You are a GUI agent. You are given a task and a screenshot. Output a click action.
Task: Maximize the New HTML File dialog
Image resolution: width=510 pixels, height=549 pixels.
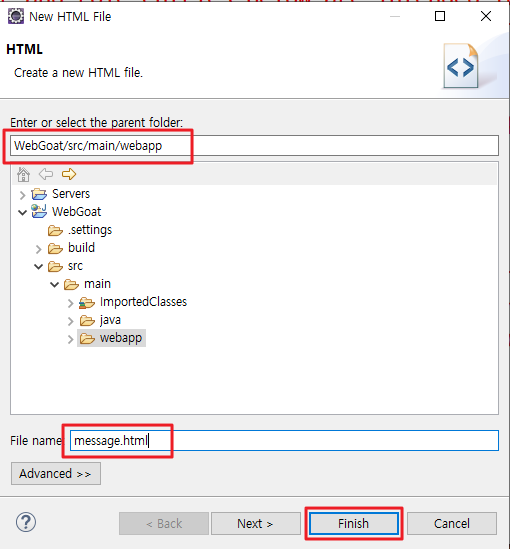(440, 16)
